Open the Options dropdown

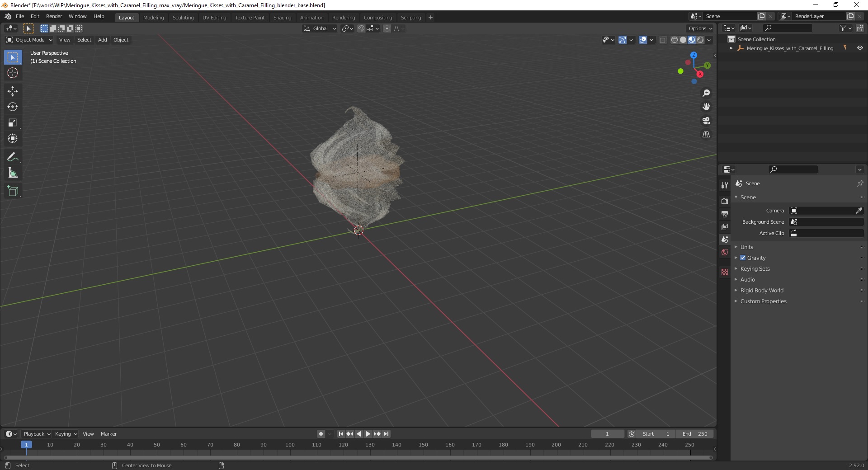(x=700, y=28)
